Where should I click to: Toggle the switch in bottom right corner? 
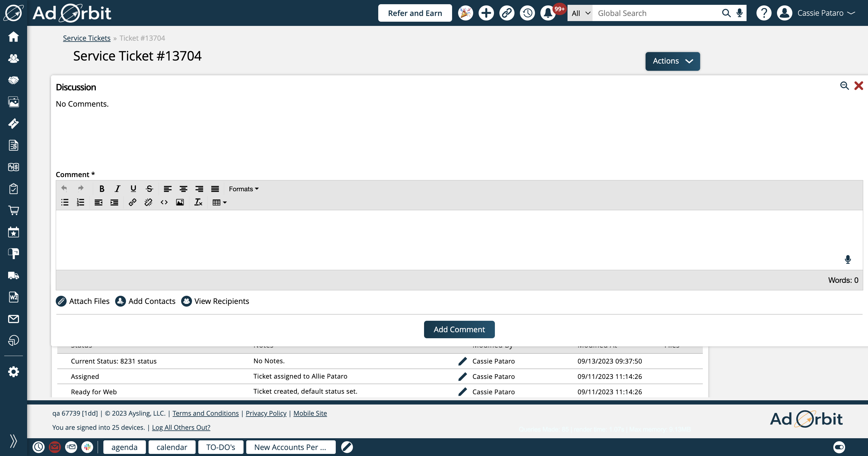pos(839,447)
